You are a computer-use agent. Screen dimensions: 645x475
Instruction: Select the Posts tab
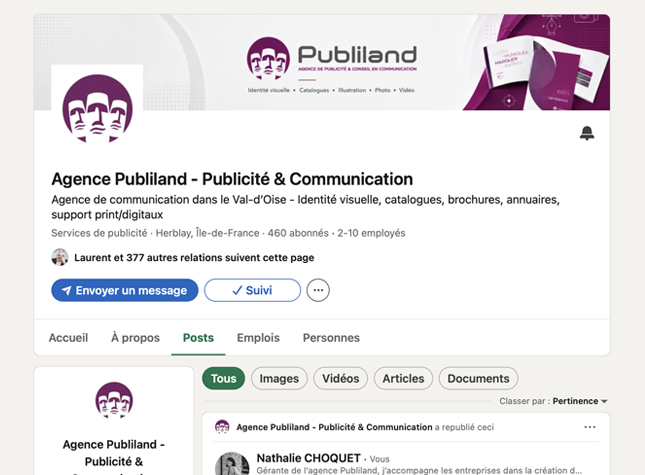click(x=198, y=338)
